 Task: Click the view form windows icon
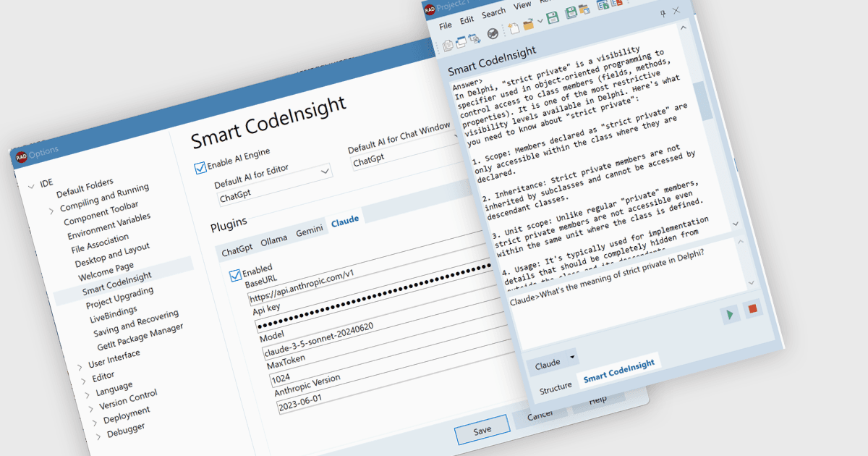coord(461,42)
